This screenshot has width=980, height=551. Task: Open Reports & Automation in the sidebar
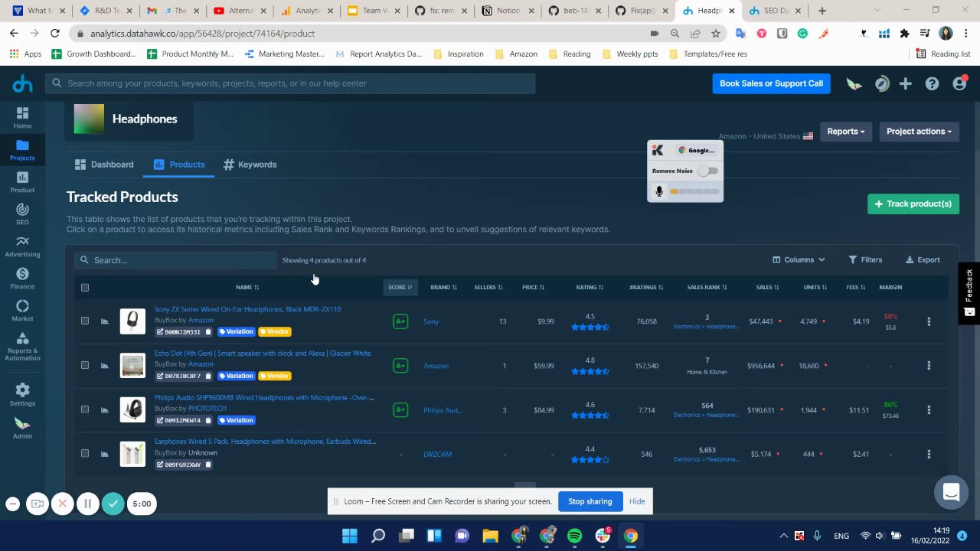pyautogui.click(x=22, y=347)
